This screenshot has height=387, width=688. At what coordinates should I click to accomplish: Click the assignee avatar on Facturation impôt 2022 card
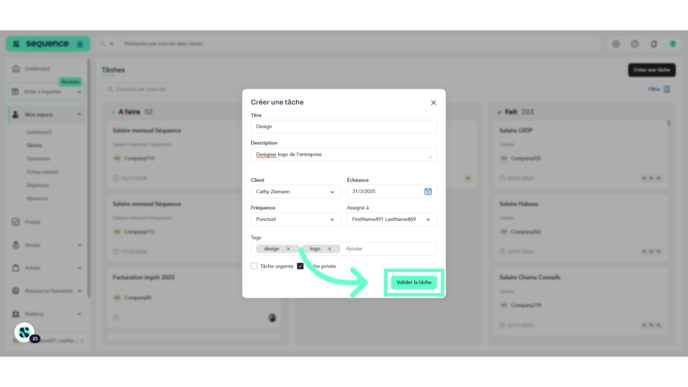pos(272,318)
